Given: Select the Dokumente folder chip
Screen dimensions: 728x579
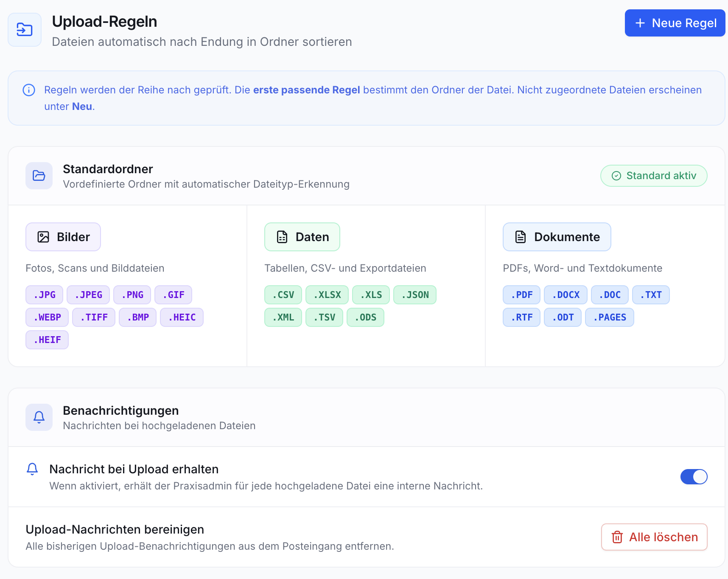Looking at the screenshot, I should pos(557,237).
